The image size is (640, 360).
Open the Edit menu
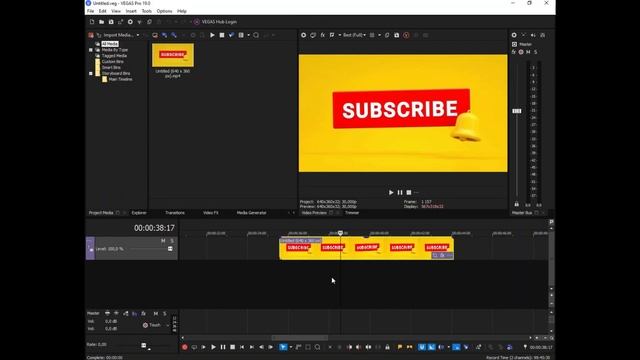[102, 11]
